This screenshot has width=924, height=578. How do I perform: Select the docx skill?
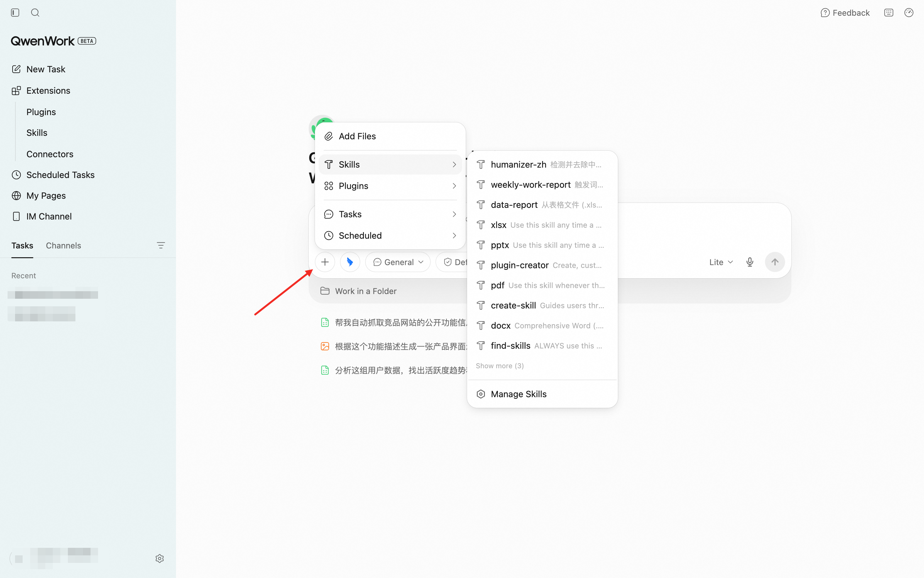pos(542,326)
